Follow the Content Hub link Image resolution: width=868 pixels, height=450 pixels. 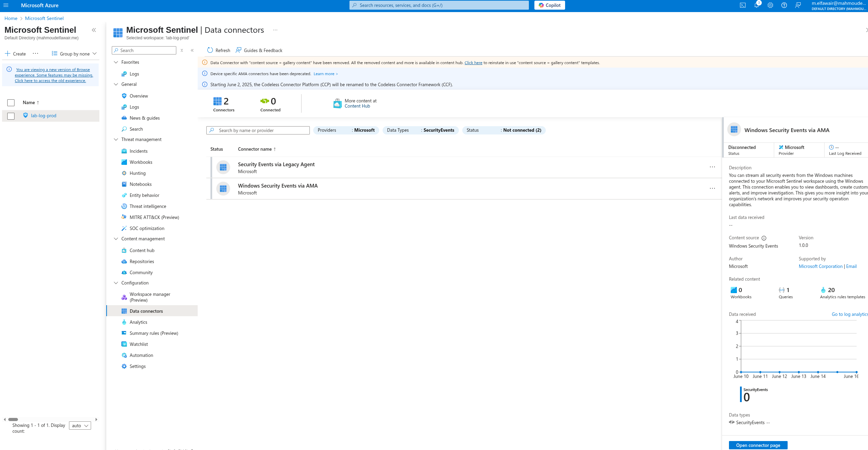(357, 106)
